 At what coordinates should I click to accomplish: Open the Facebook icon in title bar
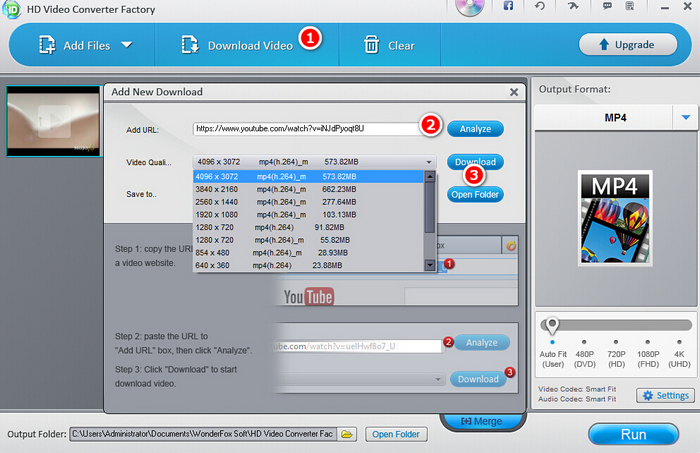click(x=508, y=6)
